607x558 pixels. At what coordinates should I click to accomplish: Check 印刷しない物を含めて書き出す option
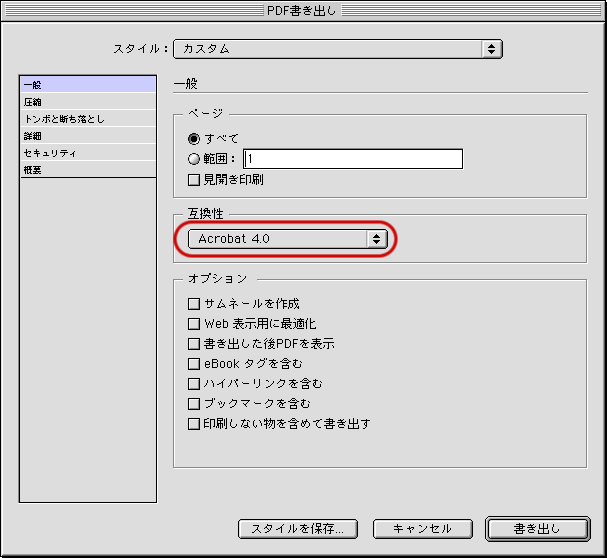click(194, 424)
